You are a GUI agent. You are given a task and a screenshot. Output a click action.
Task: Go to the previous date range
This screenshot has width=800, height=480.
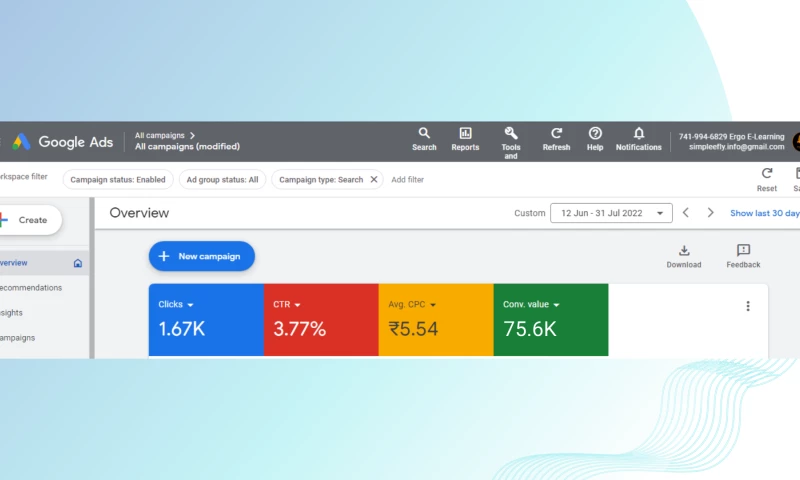tap(686, 213)
